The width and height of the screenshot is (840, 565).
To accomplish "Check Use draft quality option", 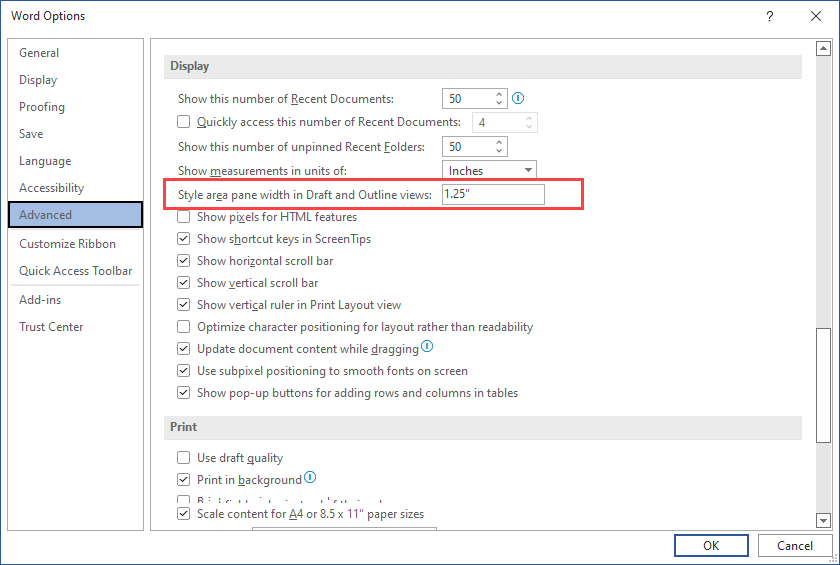I will point(183,457).
